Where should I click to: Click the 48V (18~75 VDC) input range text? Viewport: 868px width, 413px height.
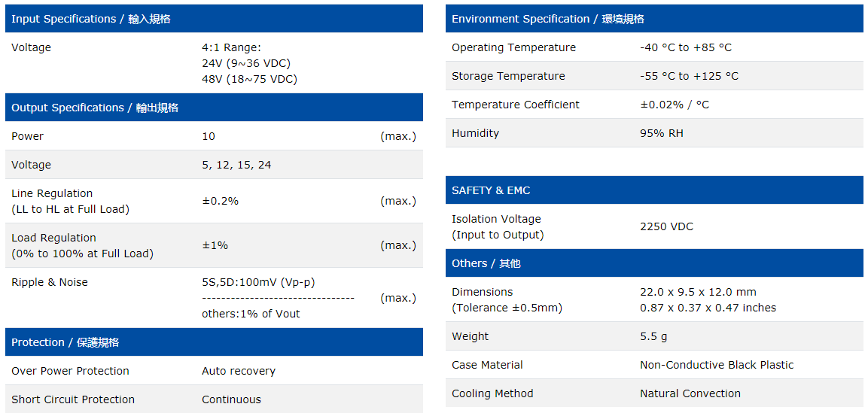(249, 79)
